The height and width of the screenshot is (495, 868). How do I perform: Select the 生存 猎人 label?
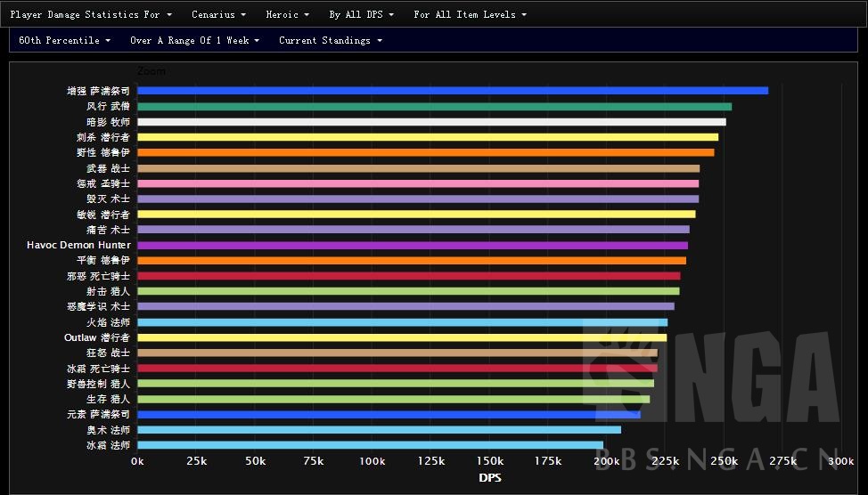pyautogui.click(x=108, y=399)
